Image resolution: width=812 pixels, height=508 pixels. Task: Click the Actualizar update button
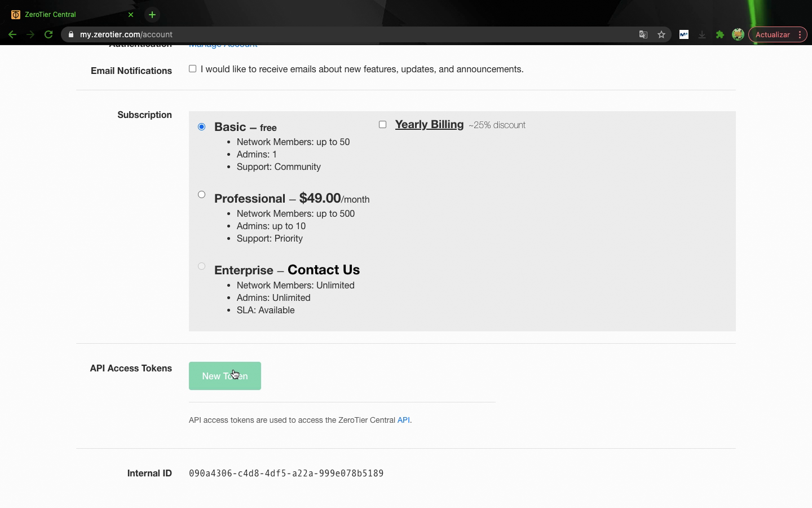(x=772, y=34)
